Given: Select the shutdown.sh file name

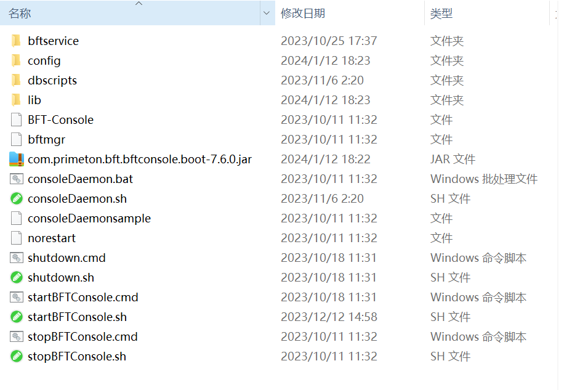Looking at the screenshot, I should [x=61, y=277].
